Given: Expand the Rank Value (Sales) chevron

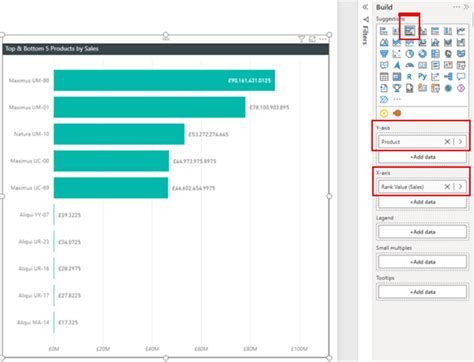Looking at the screenshot, I should pos(460,187).
